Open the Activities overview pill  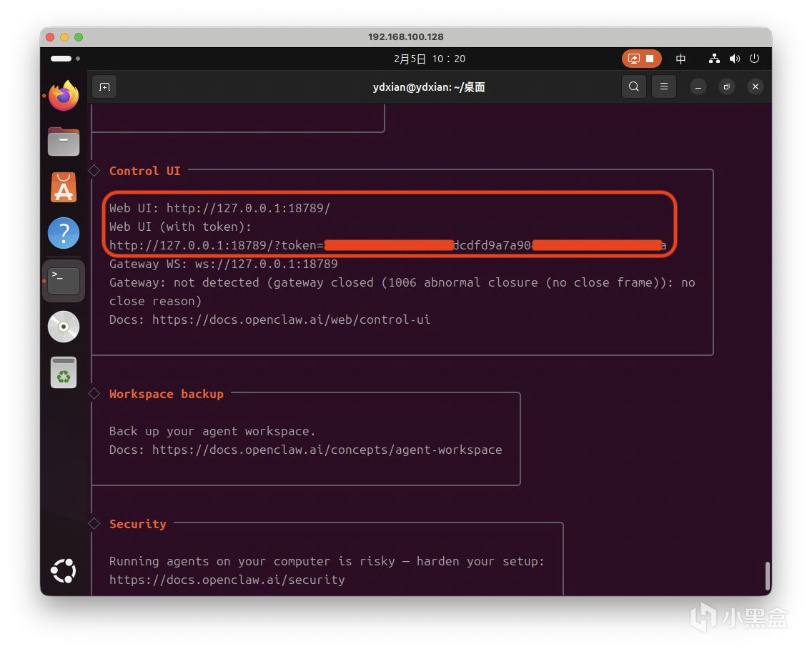62,59
